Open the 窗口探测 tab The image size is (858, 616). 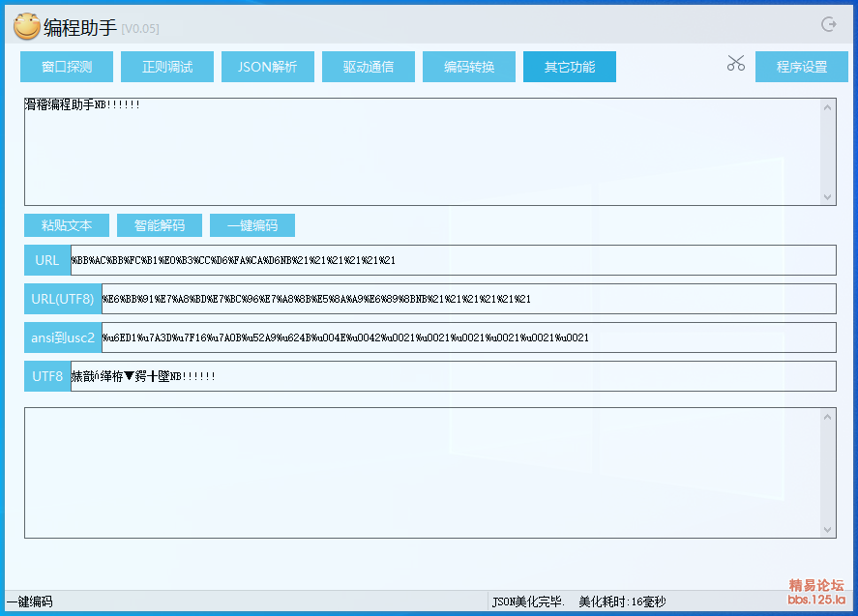point(67,67)
